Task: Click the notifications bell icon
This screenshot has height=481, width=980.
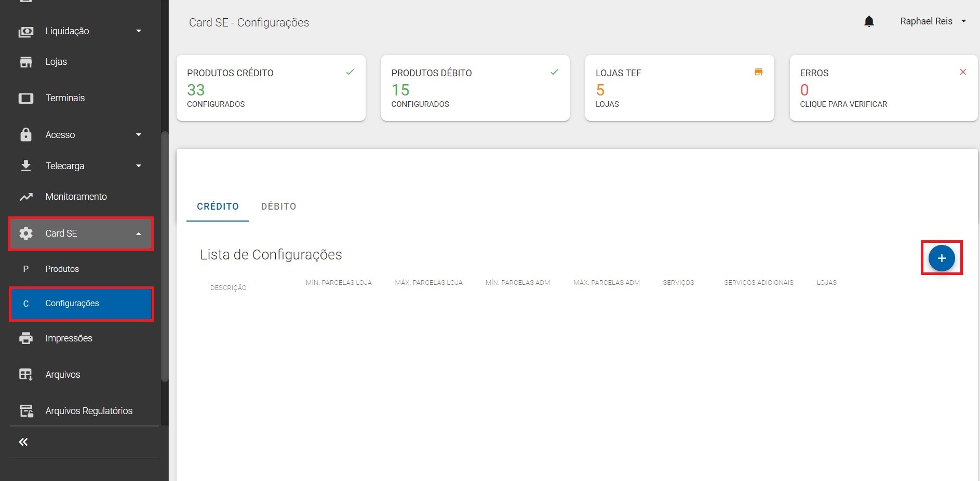Action: tap(869, 21)
